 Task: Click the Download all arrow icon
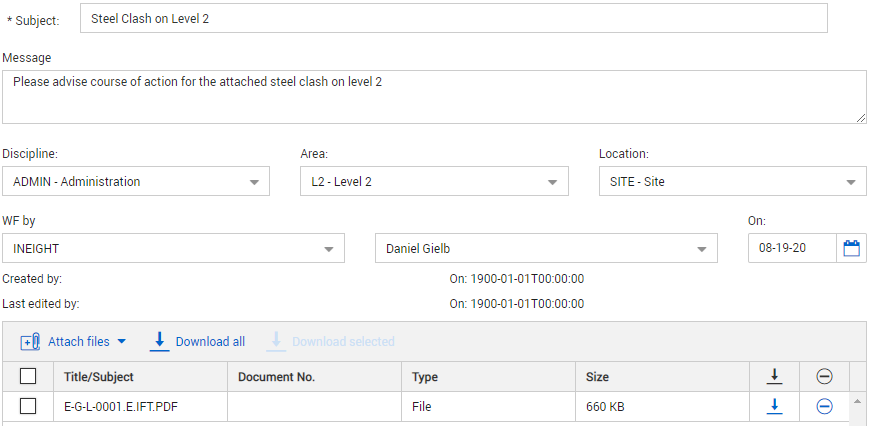click(x=159, y=342)
